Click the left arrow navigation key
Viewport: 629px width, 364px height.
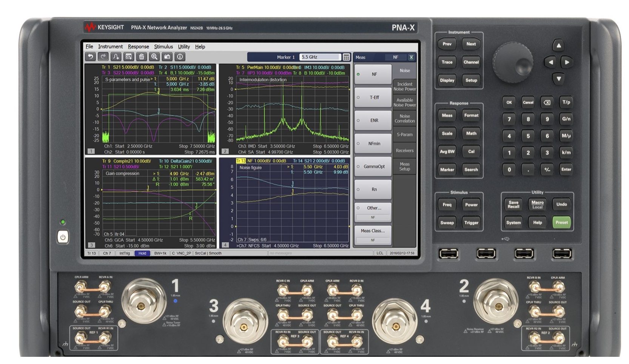click(x=550, y=62)
